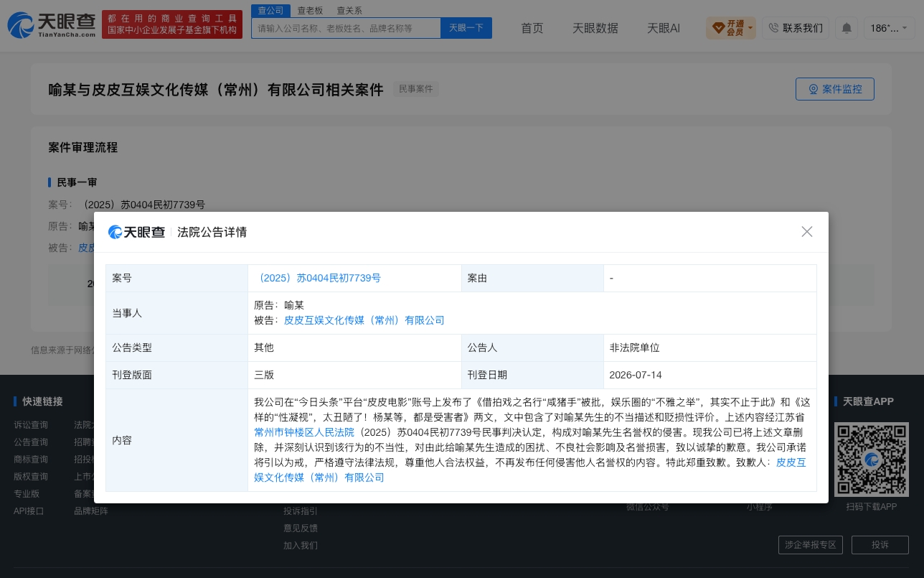Viewport: 924px width, 578px height.
Task: Open the notification bell icon
Action: 847,28
